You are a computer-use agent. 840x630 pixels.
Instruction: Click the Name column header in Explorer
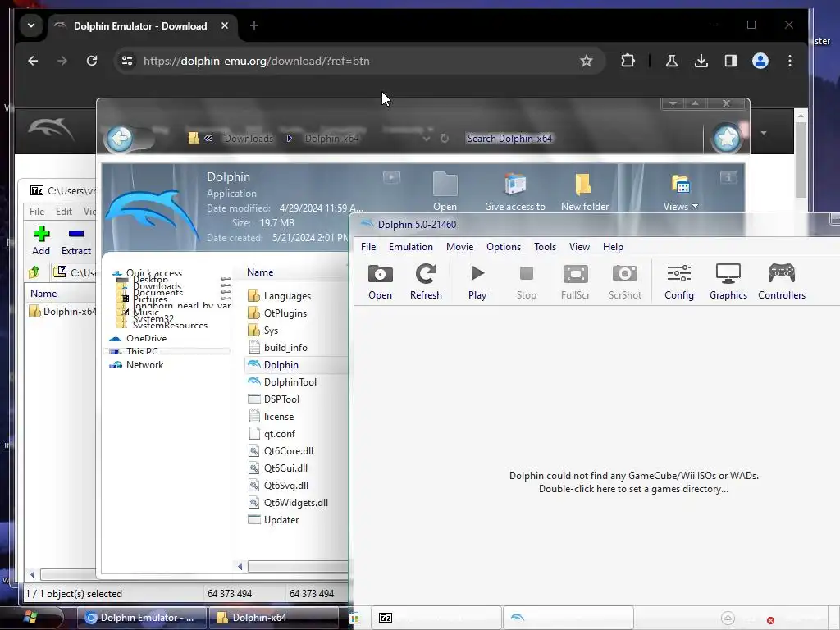(x=260, y=272)
